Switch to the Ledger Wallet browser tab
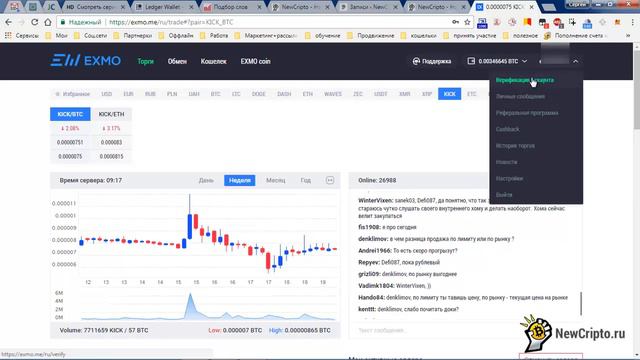 tap(164, 7)
